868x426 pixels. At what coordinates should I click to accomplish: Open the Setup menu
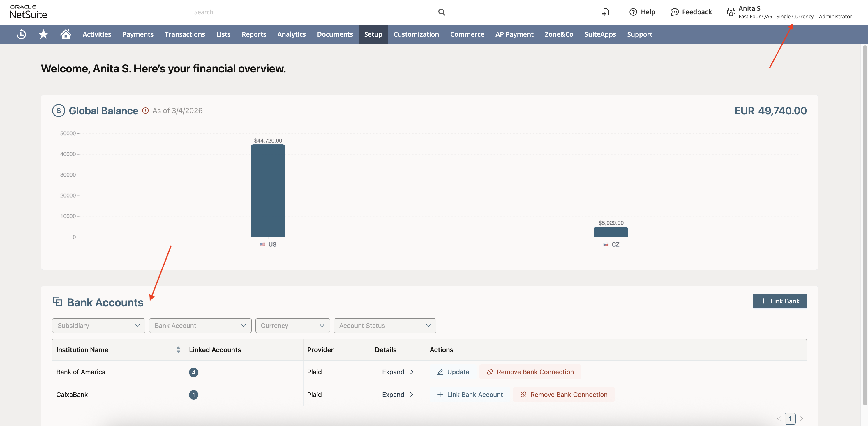click(x=373, y=34)
